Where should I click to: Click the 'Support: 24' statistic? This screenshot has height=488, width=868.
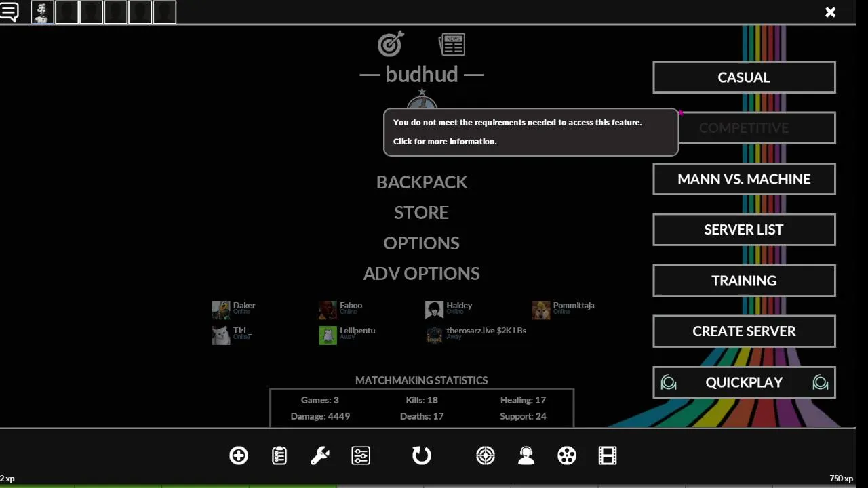(x=523, y=416)
